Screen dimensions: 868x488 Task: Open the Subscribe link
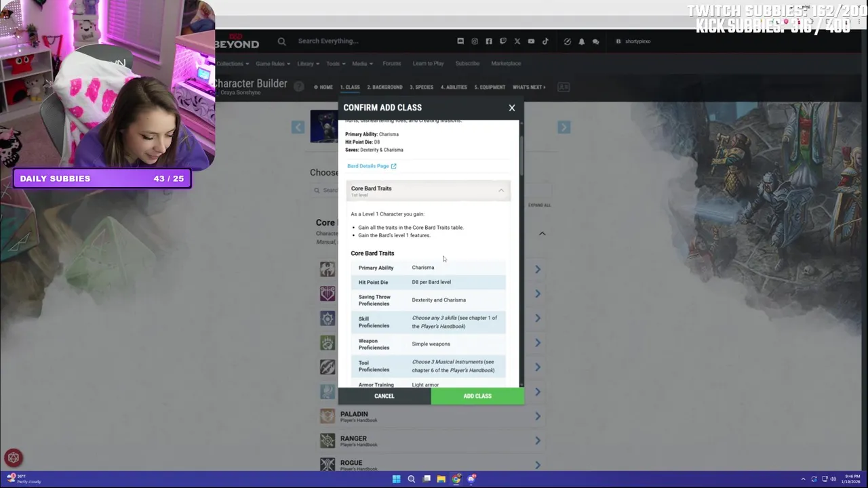(x=467, y=64)
